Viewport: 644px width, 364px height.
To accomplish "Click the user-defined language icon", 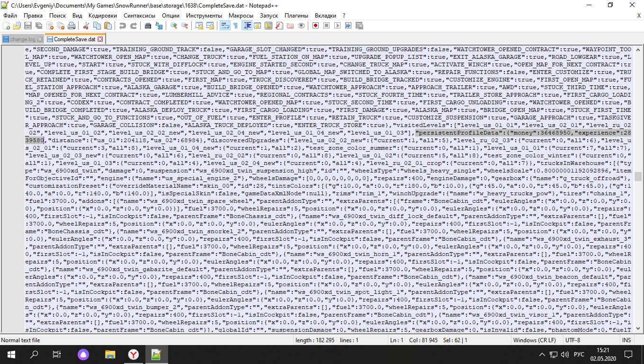I will click(257, 26).
